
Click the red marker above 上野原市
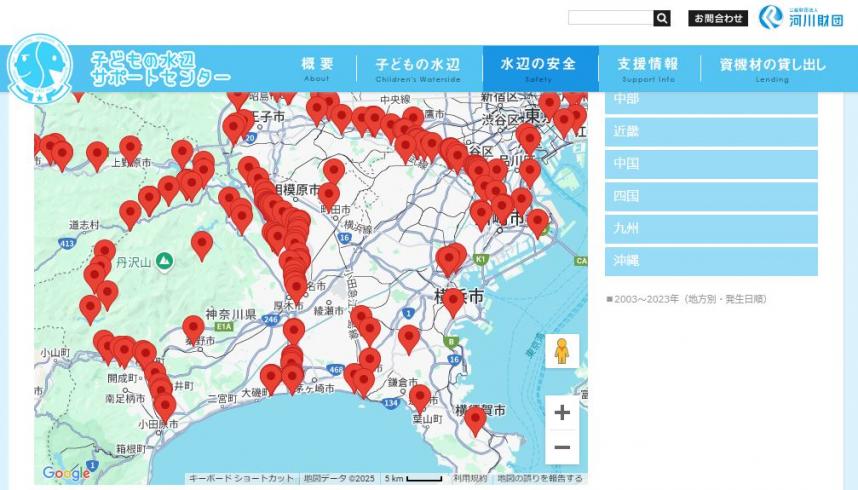(x=130, y=150)
